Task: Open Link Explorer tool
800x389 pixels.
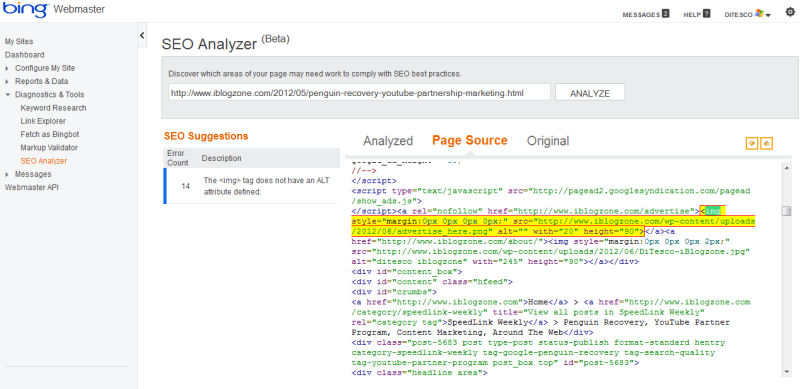Action: coord(43,121)
